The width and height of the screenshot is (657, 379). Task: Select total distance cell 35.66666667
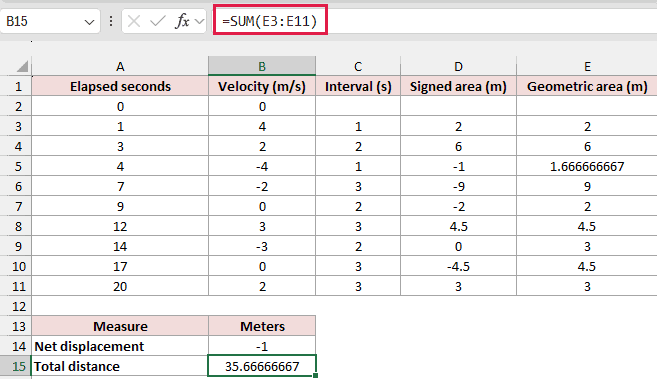(x=262, y=366)
